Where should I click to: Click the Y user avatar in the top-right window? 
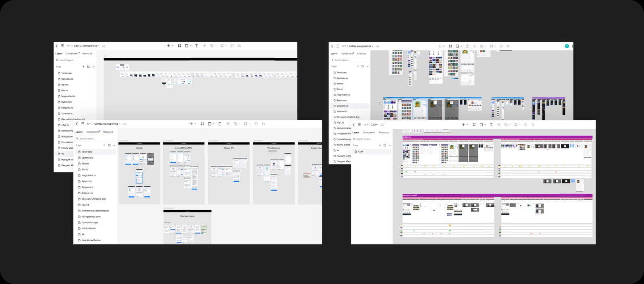567,46
